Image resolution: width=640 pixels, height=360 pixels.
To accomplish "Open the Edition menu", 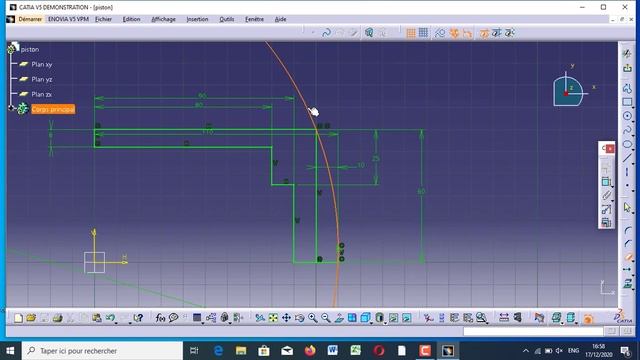I will pos(131,19).
